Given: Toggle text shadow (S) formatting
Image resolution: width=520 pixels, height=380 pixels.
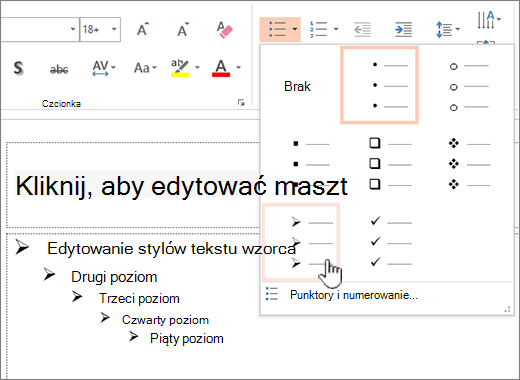Looking at the screenshot, I should tap(19, 68).
